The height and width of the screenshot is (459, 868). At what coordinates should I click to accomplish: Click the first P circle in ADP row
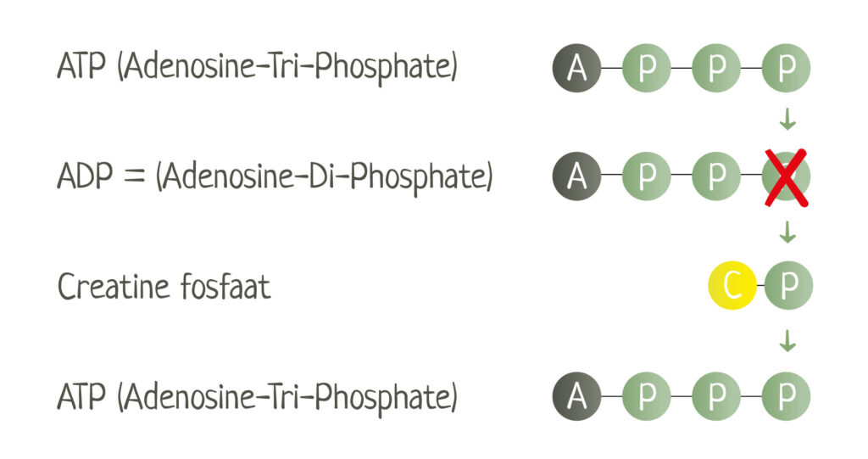647,176
